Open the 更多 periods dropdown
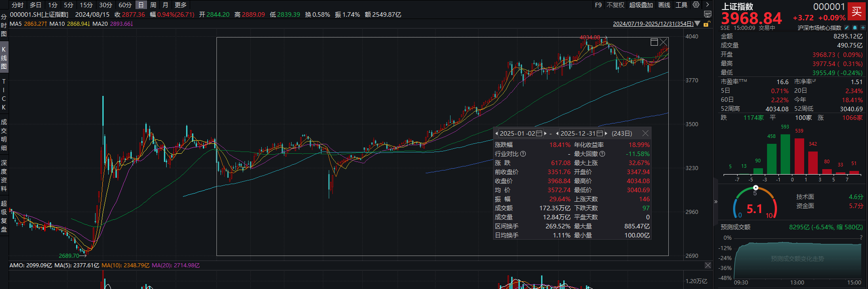Viewport: 868px width, 289px height. click(x=181, y=5)
